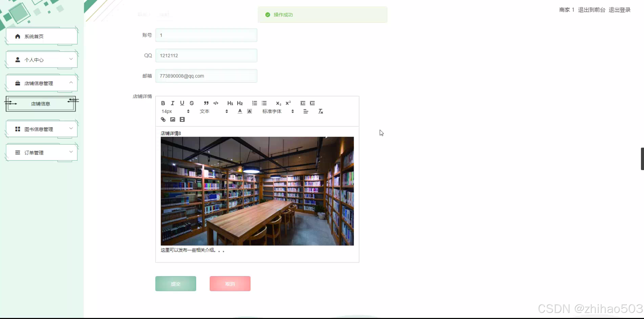This screenshot has width=644, height=319.
Task: Toggle italic formatting in editor
Action: tap(173, 103)
